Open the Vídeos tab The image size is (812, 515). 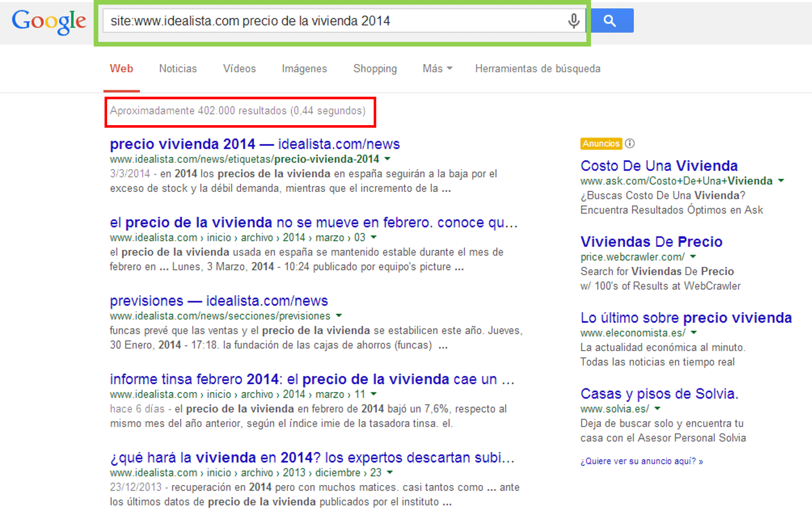pyautogui.click(x=240, y=69)
